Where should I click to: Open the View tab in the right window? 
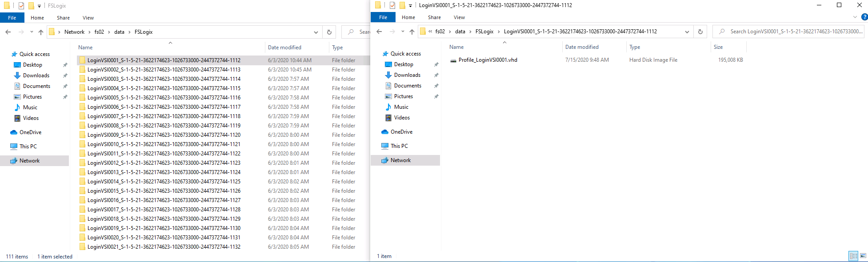click(x=459, y=17)
